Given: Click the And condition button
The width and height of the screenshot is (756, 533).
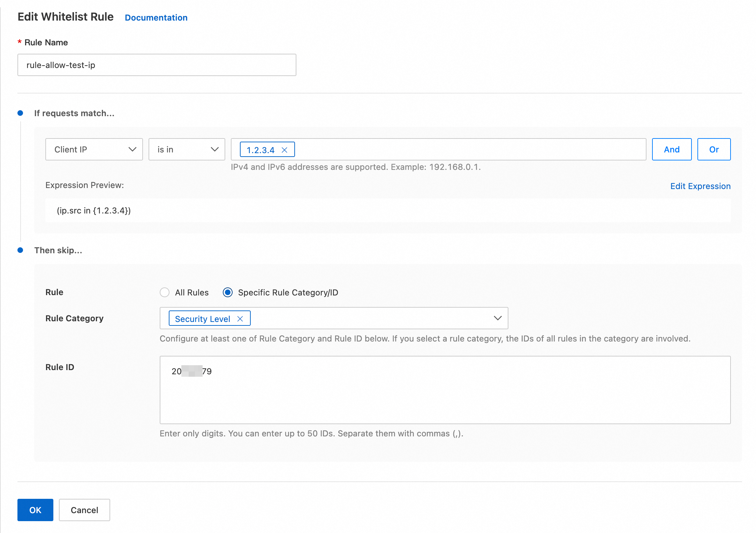Looking at the screenshot, I should tap(672, 149).
